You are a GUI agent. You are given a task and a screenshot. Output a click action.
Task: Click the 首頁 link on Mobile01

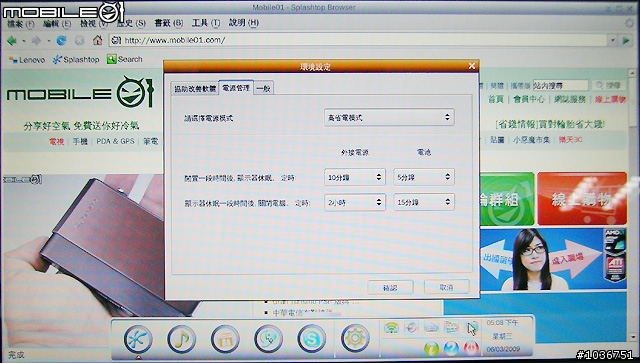496,99
